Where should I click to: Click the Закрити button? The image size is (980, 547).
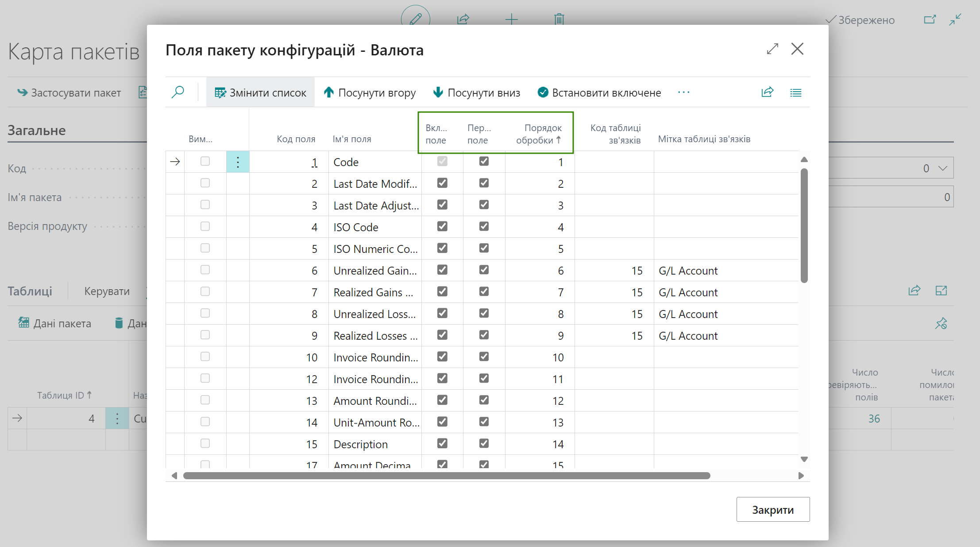tap(773, 509)
